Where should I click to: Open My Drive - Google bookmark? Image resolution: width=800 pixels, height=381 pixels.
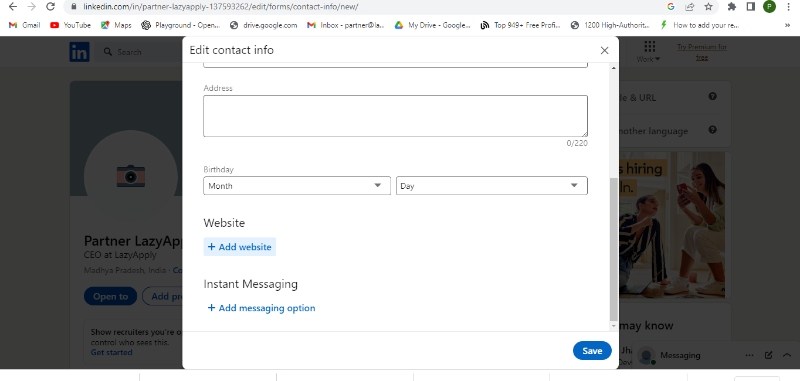(x=433, y=25)
